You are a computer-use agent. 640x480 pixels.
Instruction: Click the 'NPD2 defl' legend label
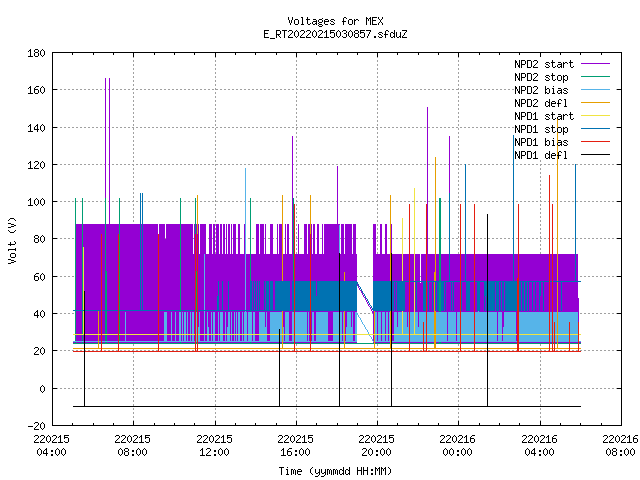click(x=541, y=103)
